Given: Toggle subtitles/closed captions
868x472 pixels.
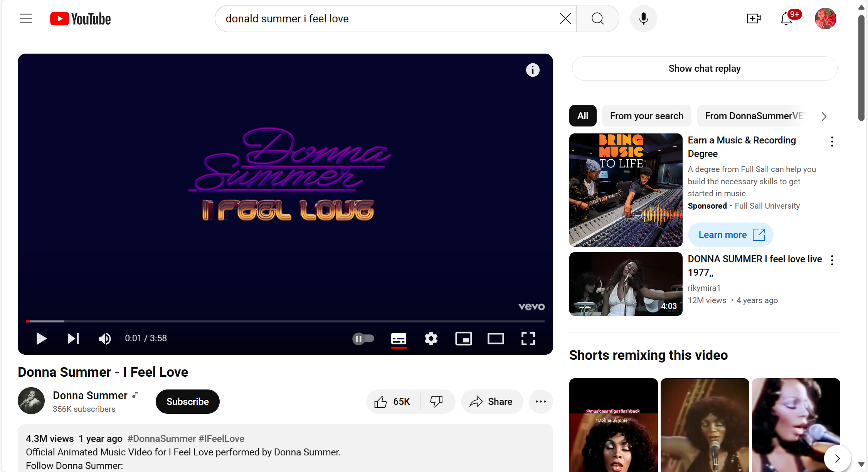Looking at the screenshot, I should [x=399, y=339].
